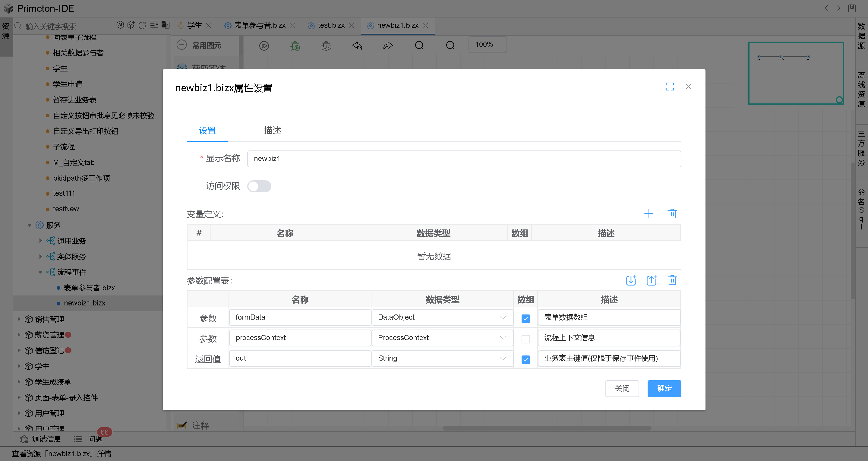
Task: Click the 显示名称 input field
Action: pos(464,159)
